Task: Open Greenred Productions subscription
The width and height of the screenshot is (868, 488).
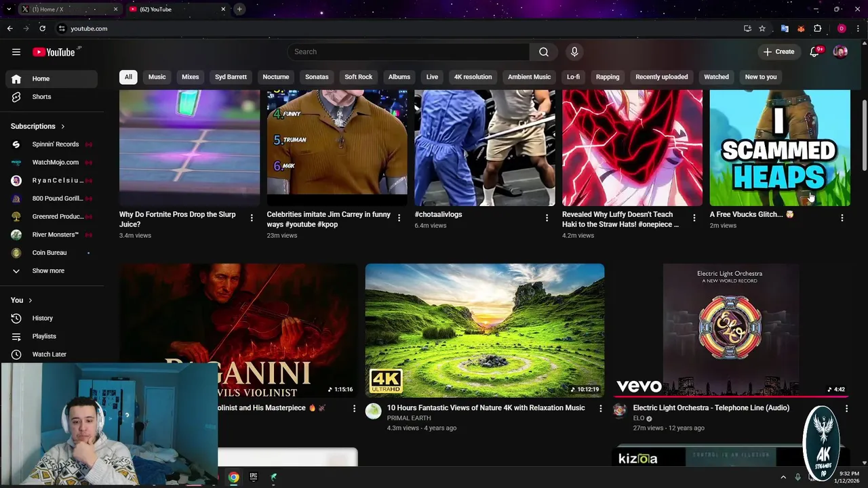Action: [x=52, y=217]
